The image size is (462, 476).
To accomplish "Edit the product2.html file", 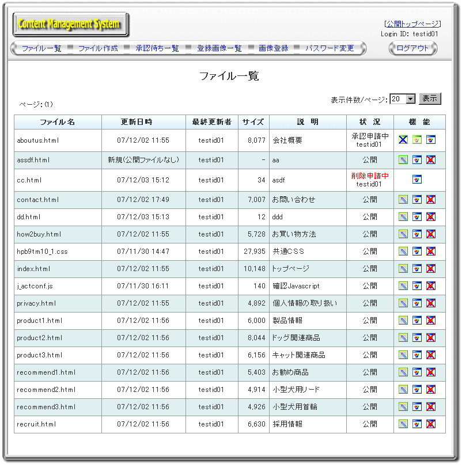I will (403, 338).
